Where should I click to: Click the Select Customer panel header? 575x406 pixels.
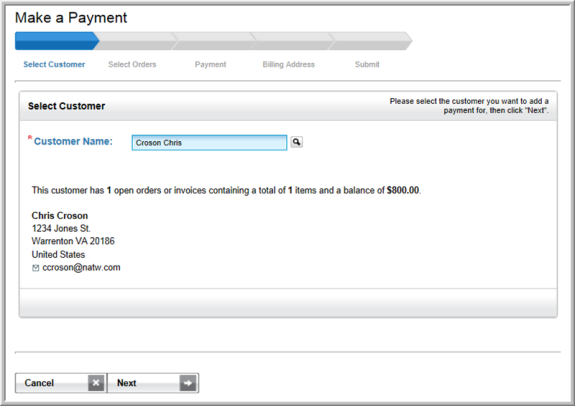(x=288, y=106)
